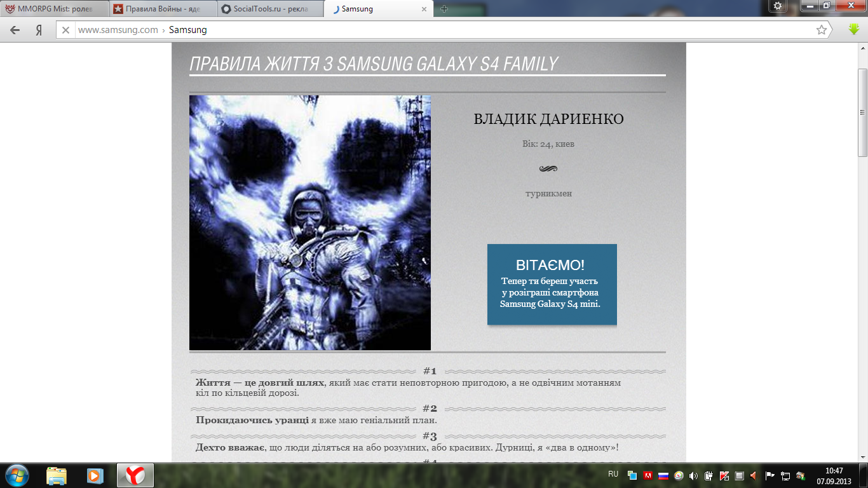Click the word турникмен
Image resolution: width=868 pixels, height=488 pixels.
coord(549,193)
